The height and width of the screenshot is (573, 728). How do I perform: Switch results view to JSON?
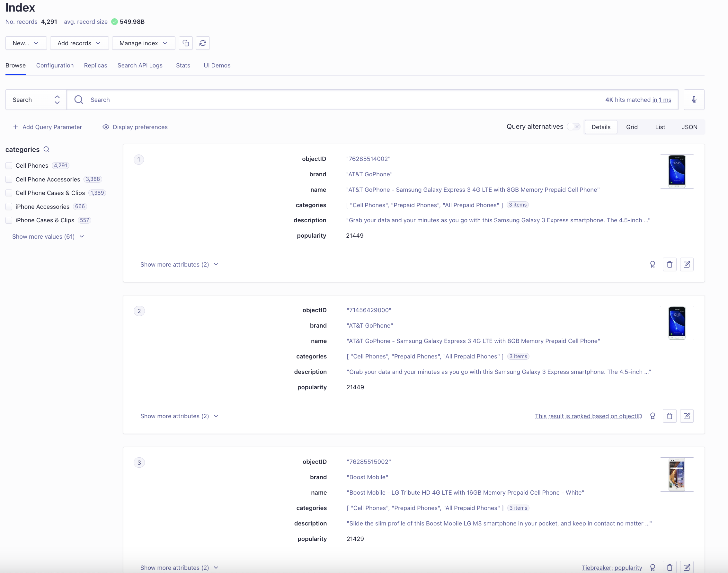[689, 127]
